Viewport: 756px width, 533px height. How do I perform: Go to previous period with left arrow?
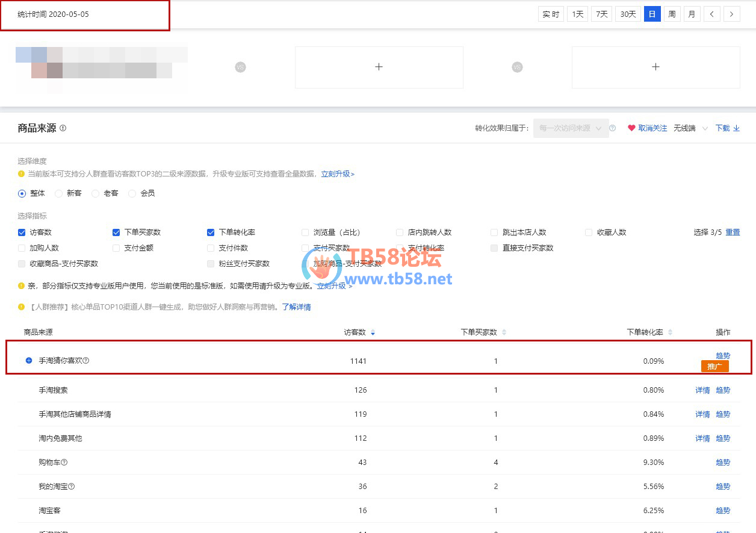712,14
